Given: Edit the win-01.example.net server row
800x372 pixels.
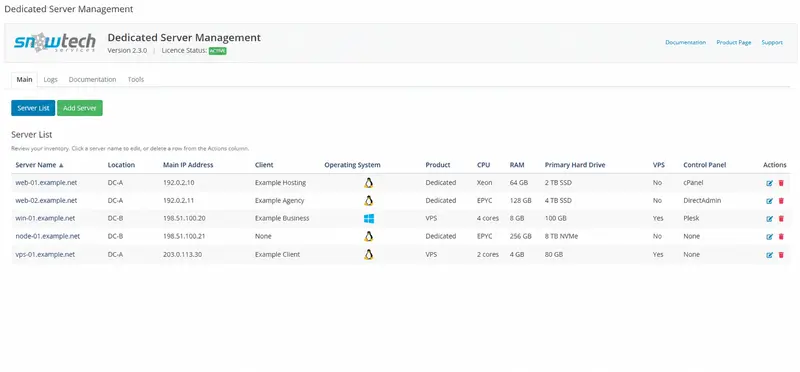Looking at the screenshot, I should tap(769, 219).
